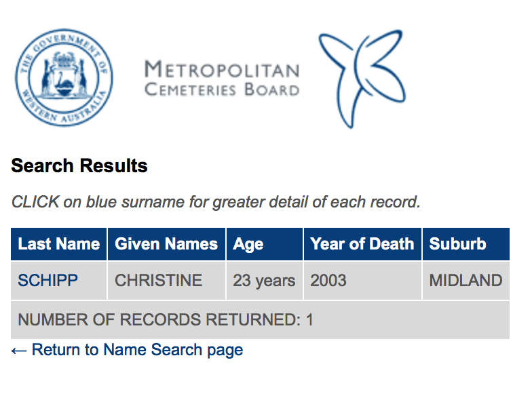Return to Name Search page

[x=137, y=350]
